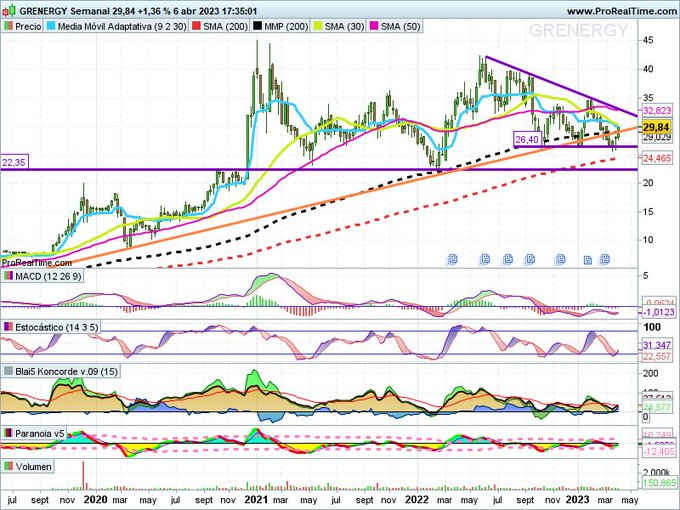Click the Estocástico indicator panel icon
The height and width of the screenshot is (510, 680).
(8, 327)
